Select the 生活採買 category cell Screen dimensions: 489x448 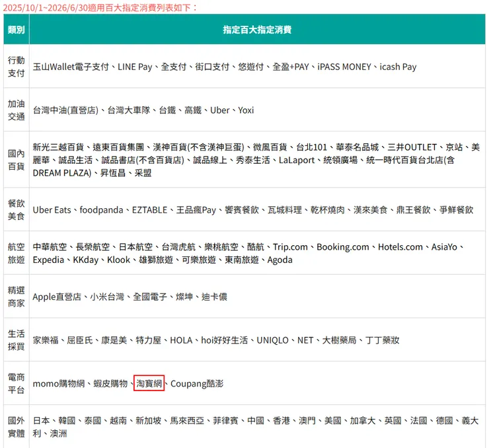click(17, 340)
